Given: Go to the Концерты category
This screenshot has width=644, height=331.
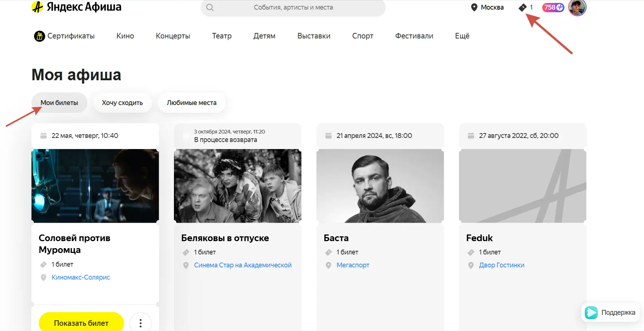Looking at the screenshot, I should 173,36.
